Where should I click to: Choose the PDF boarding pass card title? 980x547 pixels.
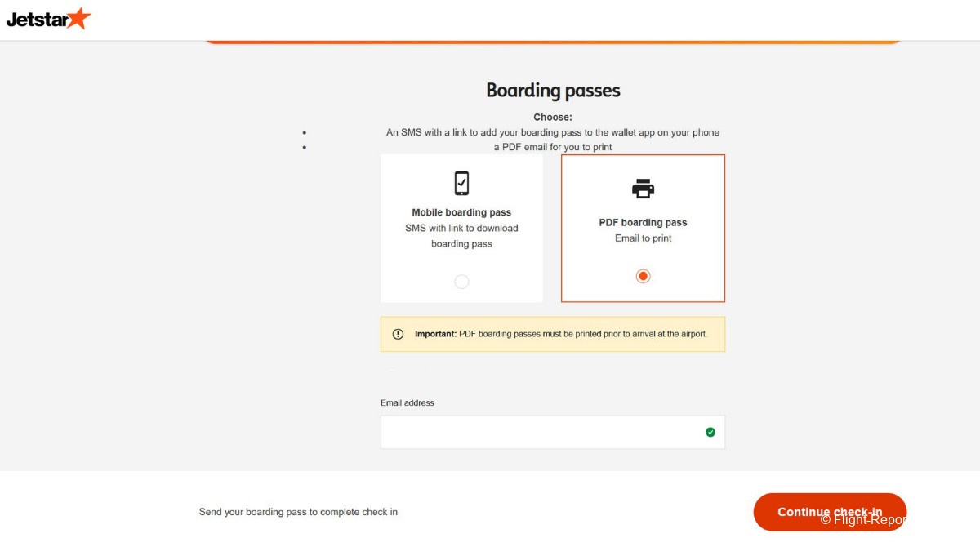point(643,222)
